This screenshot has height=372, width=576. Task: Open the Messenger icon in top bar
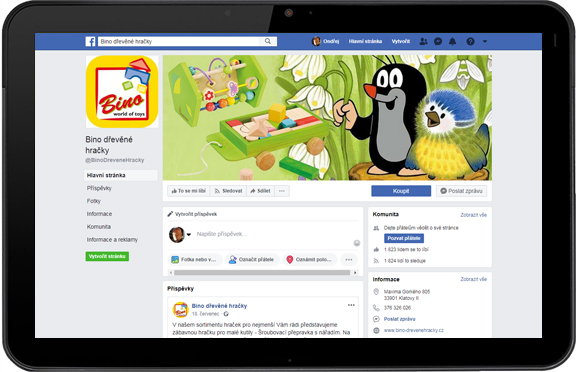[438, 41]
